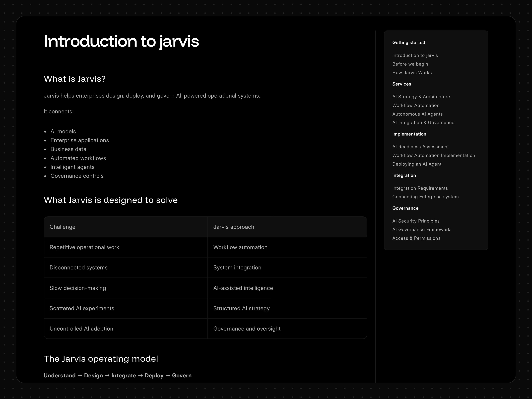Viewport: 532px width, 399px height.
Task: Click the "Uncontrolled AI adoption" table cell
Action: (x=126, y=329)
